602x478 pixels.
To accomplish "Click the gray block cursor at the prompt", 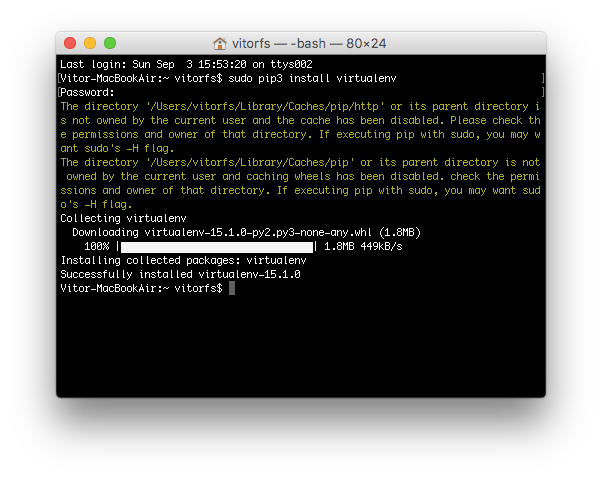I will (232, 288).
